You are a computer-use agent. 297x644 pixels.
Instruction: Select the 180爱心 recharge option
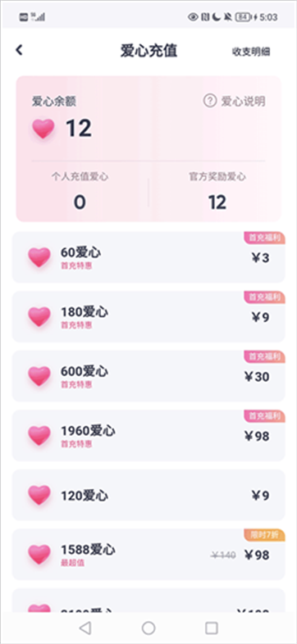tap(148, 316)
